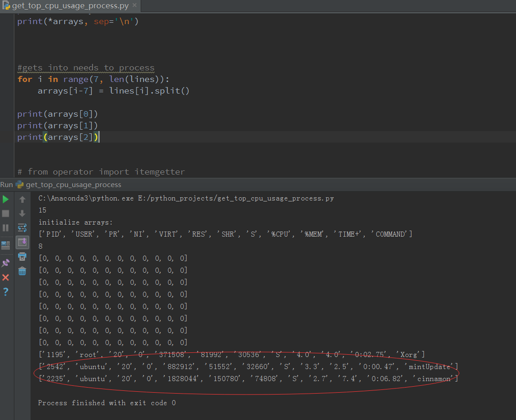Viewport: 516px width, 420px height.
Task: Click 'Process finished with exit code 0'
Action: point(107,403)
